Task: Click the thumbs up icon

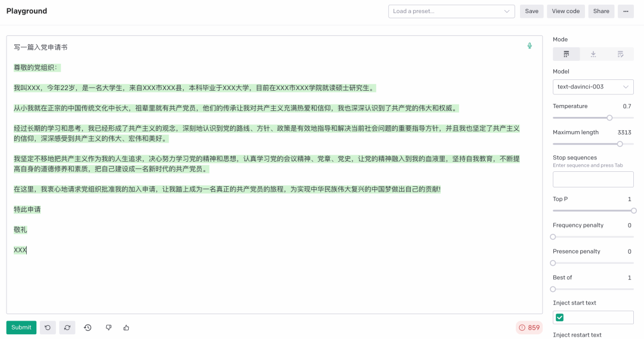Action: pos(126,328)
